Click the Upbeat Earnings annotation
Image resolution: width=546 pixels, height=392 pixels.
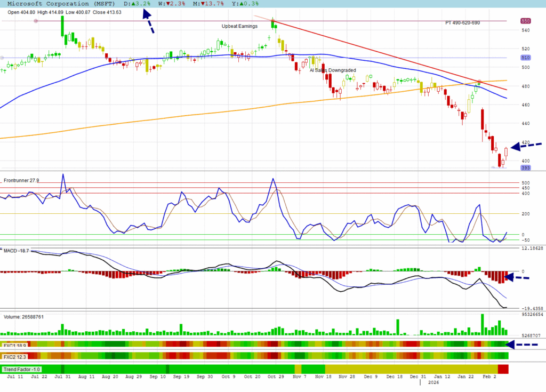[239, 26]
